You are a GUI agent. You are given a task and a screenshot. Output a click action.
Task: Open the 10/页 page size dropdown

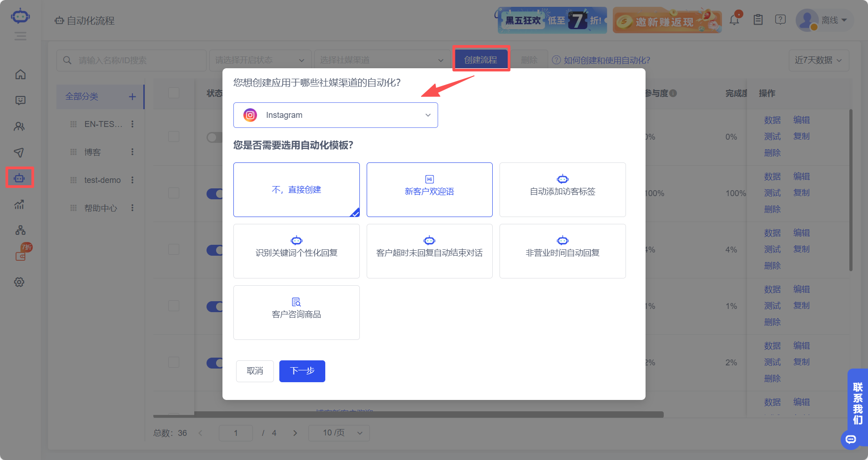pos(339,433)
